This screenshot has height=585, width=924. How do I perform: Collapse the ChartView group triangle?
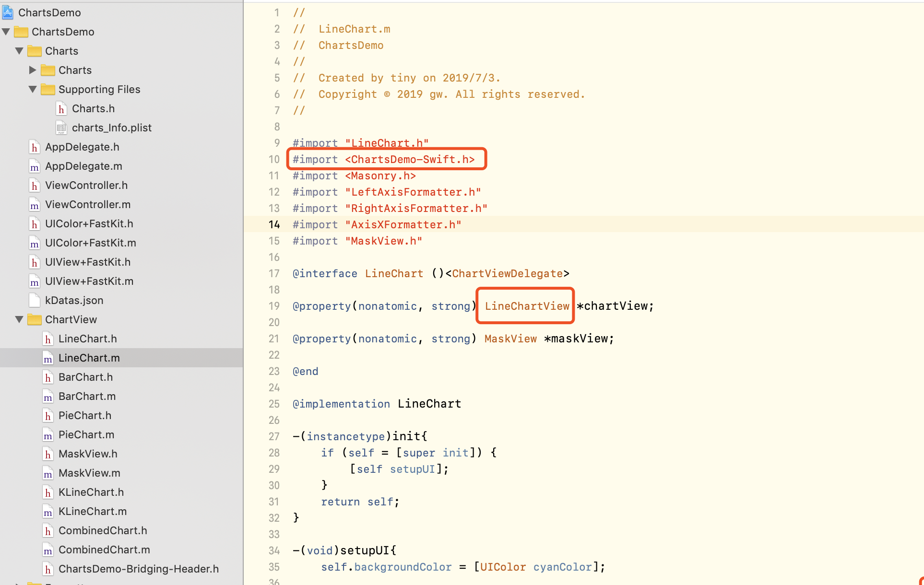point(19,319)
